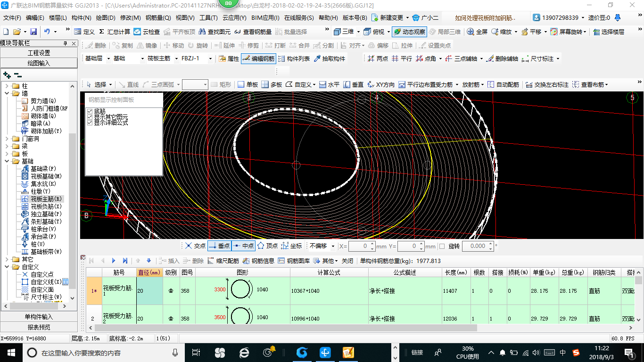Open 帮助(H) menu

[x=328, y=18]
